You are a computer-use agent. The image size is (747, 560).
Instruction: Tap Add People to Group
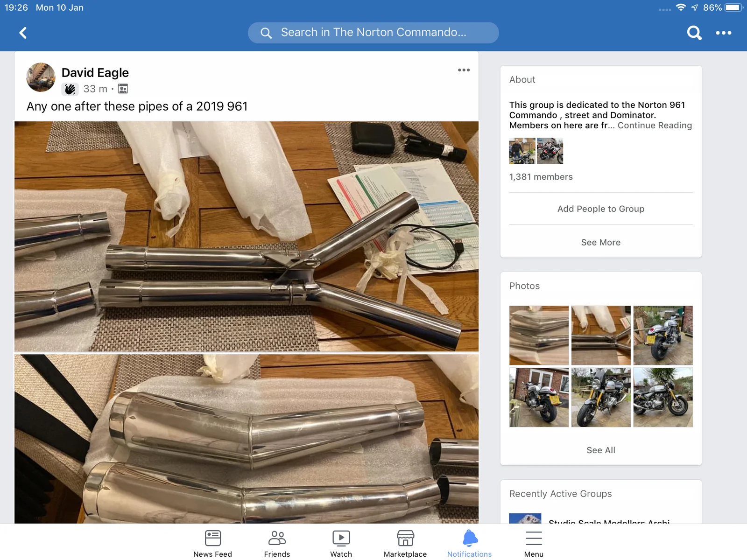pyautogui.click(x=600, y=209)
